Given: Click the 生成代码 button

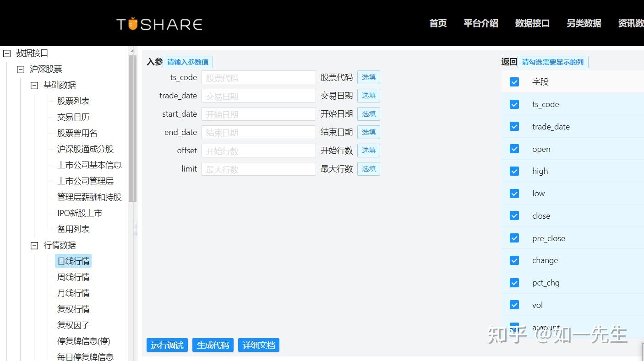Looking at the screenshot, I should [213, 345].
